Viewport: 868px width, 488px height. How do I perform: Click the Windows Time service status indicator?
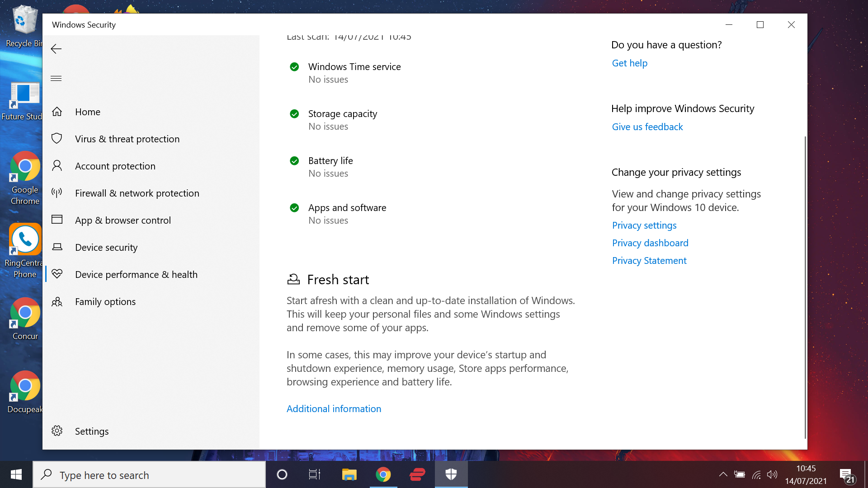tap(294, 66)
